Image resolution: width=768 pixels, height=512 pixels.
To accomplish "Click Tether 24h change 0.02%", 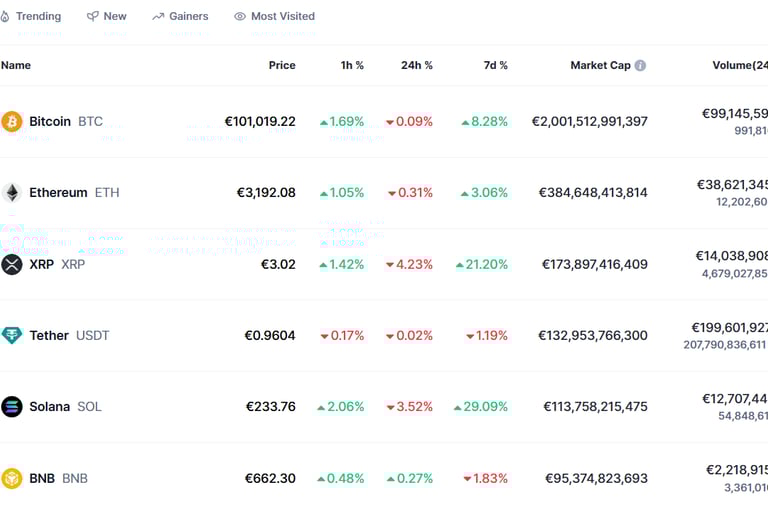I will (409, 336).
